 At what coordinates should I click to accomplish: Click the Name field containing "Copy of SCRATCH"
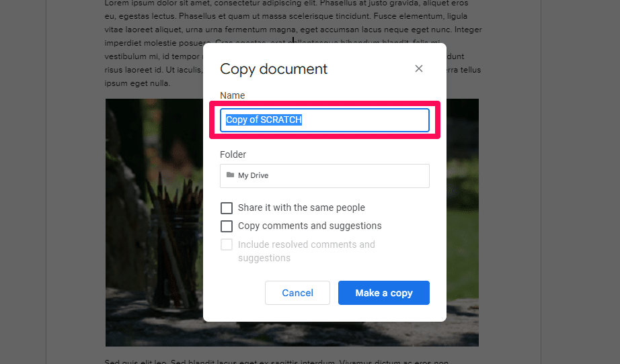point(324,120)
